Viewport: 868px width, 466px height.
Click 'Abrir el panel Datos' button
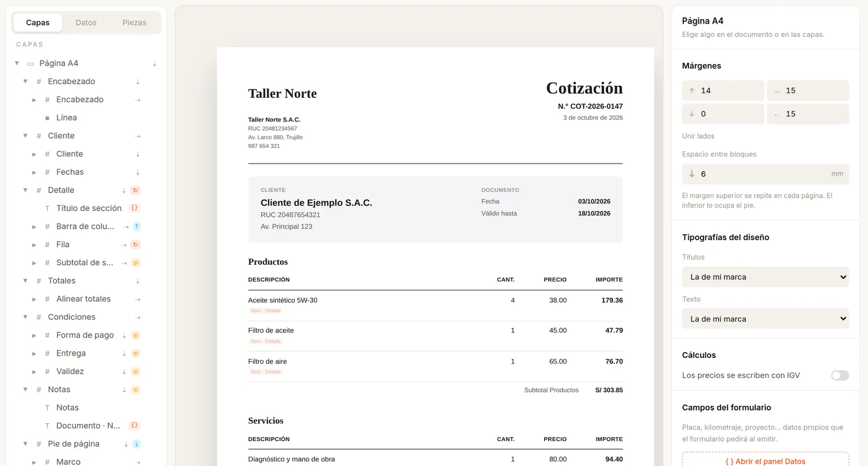pos(766,461)
